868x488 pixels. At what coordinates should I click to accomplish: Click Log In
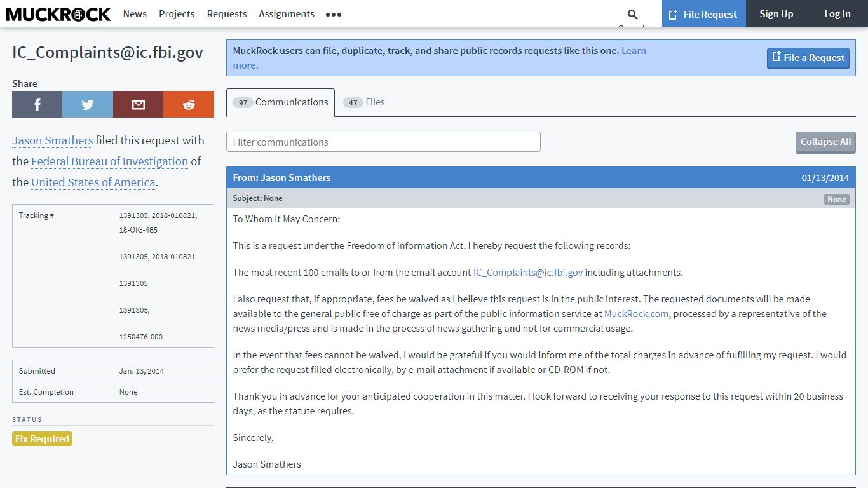[837, 13]
